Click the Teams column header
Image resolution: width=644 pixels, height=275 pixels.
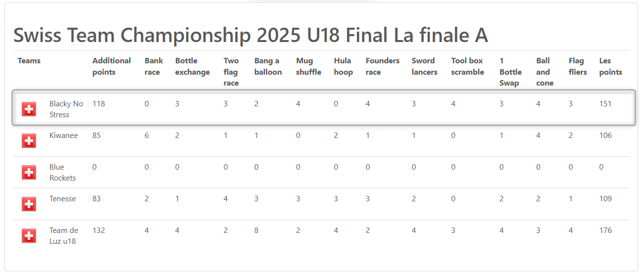click(x=29, y=61)
